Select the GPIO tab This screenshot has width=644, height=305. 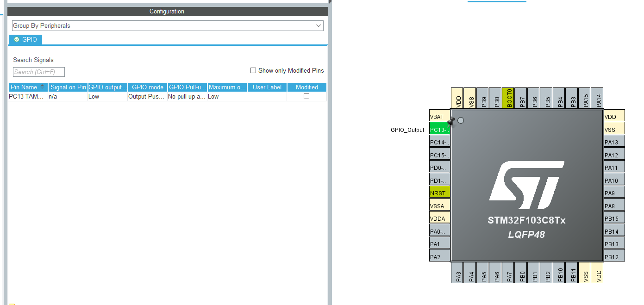pyautogui.click(x=25, y=40)
